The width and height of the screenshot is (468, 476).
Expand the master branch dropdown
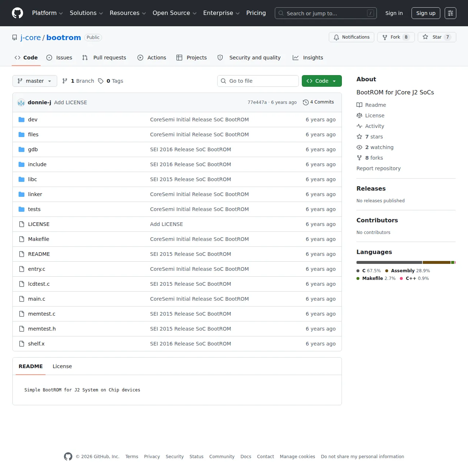coord(35,81)
